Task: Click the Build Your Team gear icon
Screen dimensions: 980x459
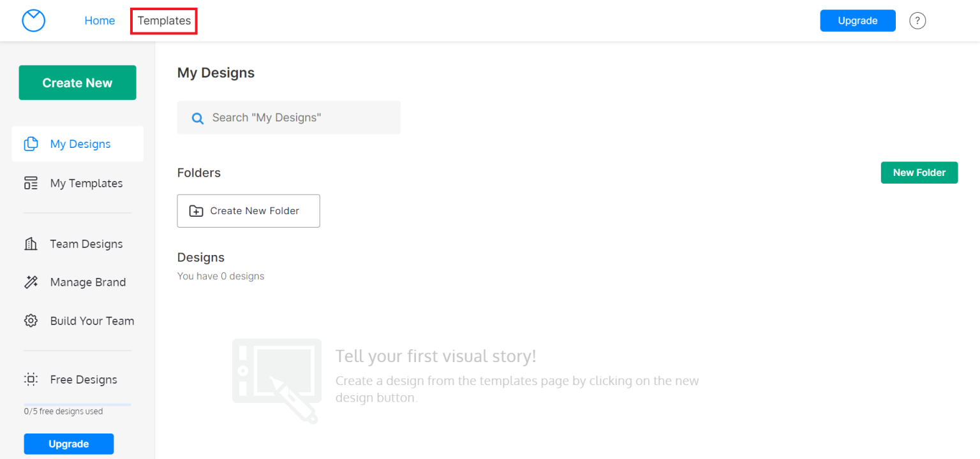Action: click(31, 321)
